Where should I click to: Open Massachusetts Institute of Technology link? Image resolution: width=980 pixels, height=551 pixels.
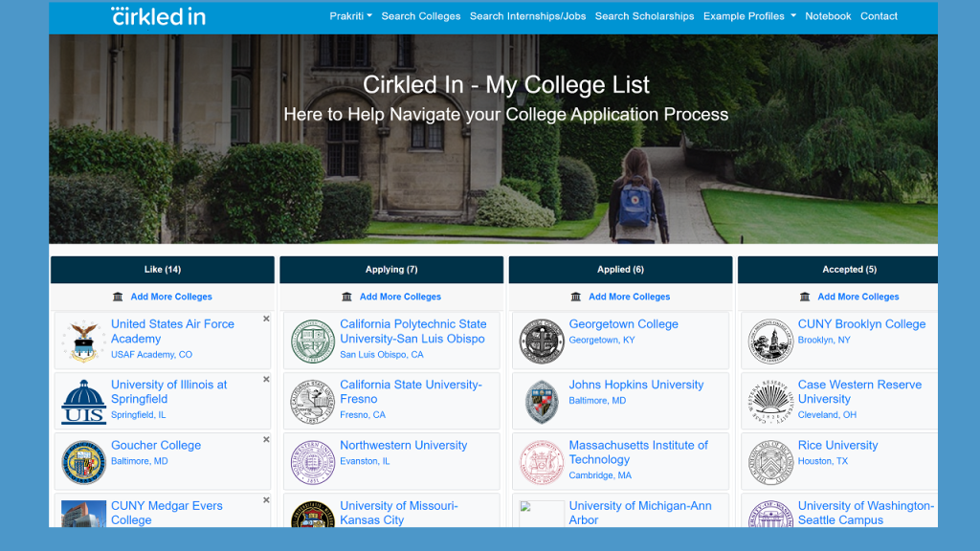click(638, 452)
